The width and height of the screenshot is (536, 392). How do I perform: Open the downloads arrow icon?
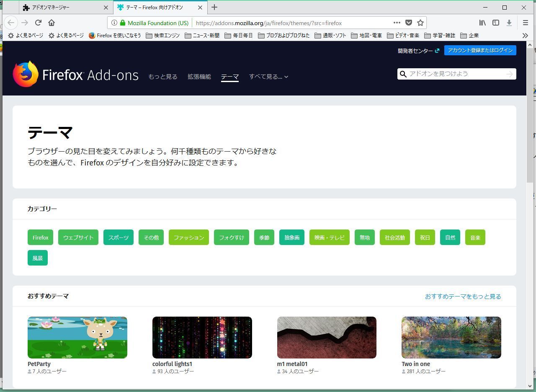(x=509, y=23)
